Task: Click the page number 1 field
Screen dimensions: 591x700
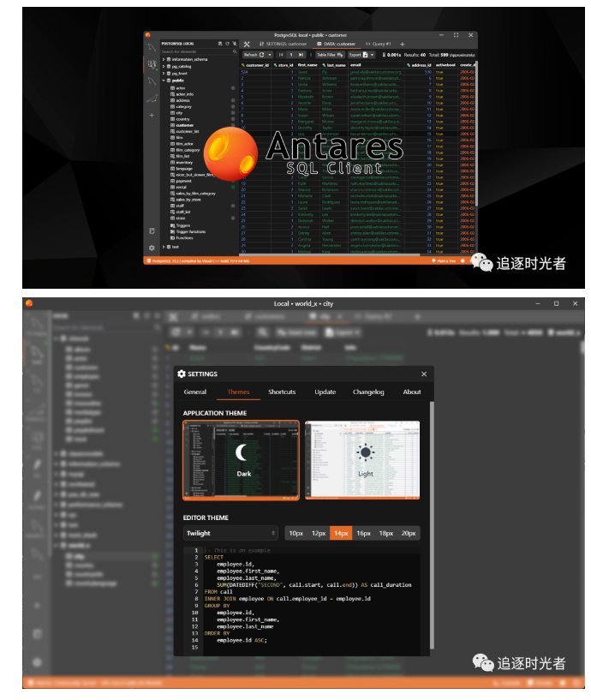Action: (291, 55)
